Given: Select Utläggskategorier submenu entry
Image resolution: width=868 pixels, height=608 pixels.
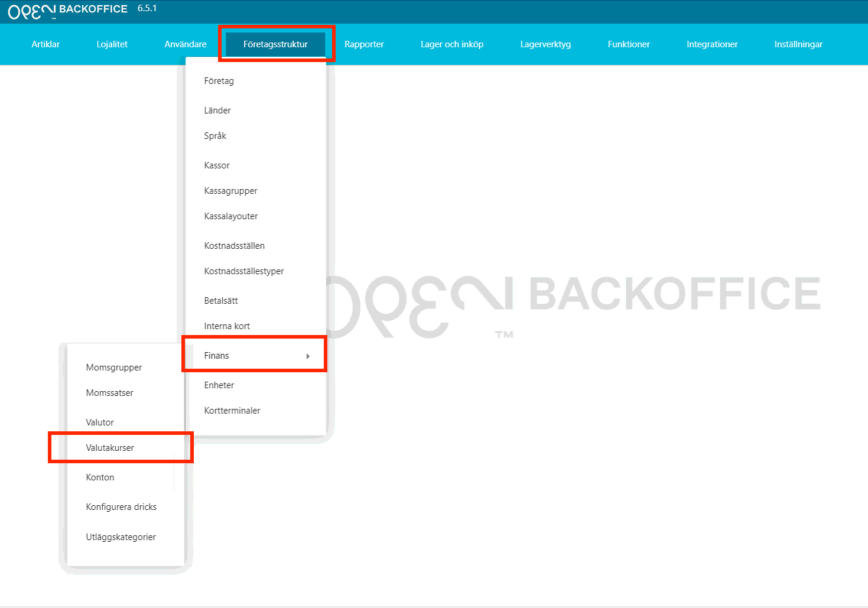Looking at the screenshot, I should click(x=121, y=537).
